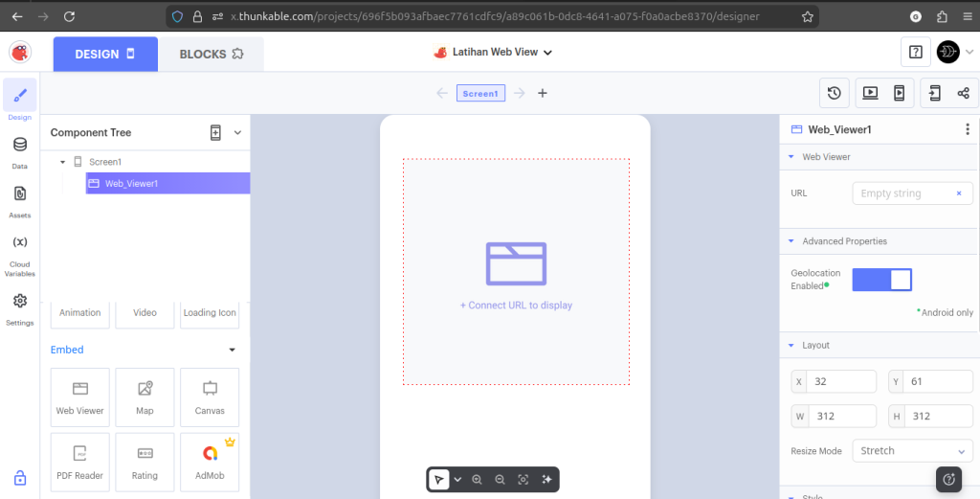This screenshot has height=499, width=980.
Task: Click the URL input field
Action: 904,193
